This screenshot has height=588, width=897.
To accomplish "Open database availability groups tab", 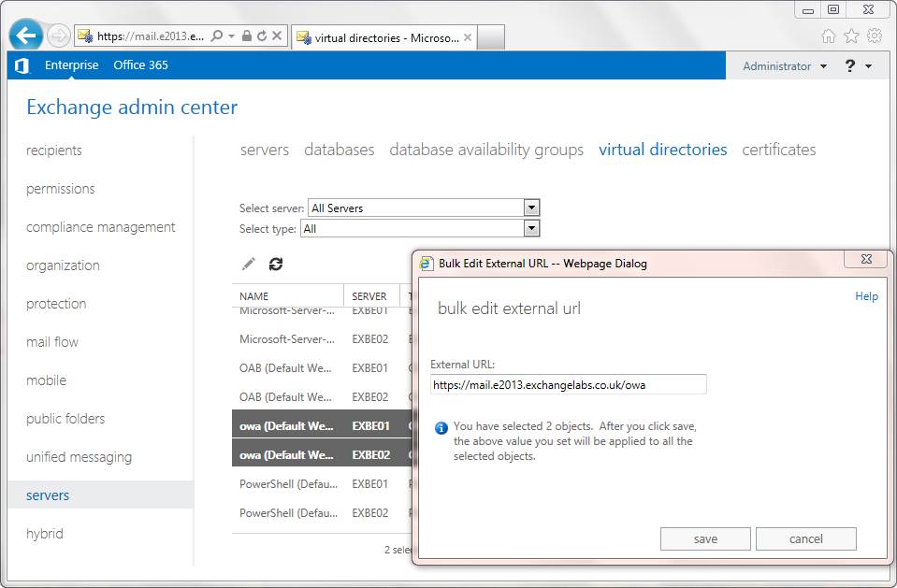I will pyautogui.click(x=486, y=150).
